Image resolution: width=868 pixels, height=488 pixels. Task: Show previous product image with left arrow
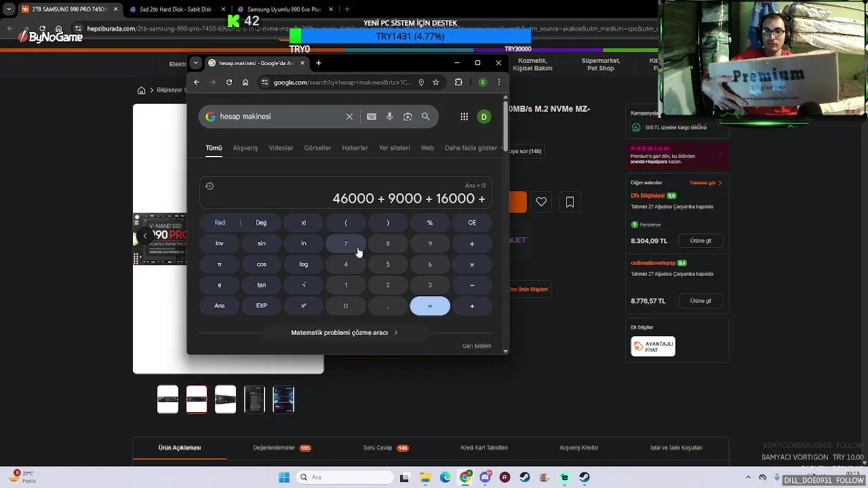pyautogui.click(x=144, y=236)
